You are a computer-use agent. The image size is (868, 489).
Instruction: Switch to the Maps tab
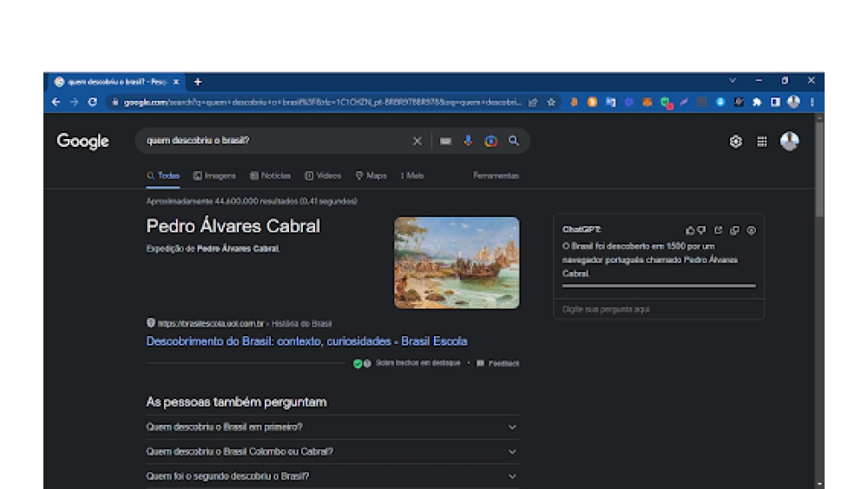tap(372, 175)
